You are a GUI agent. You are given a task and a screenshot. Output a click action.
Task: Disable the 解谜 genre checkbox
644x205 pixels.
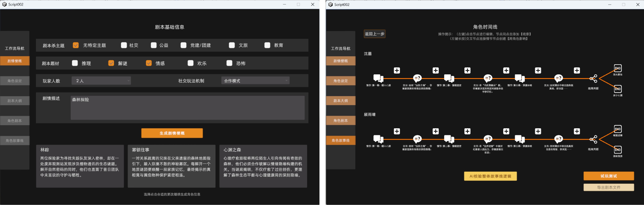[x=111, y=63]
